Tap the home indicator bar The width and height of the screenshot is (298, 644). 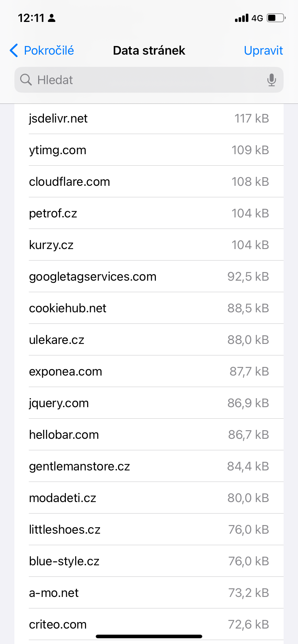point(149,636)
